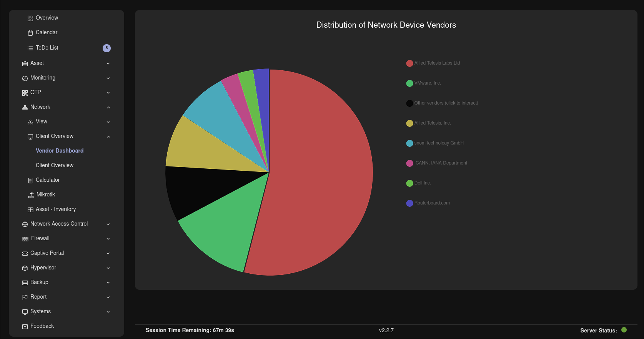Click the Calendar icon in sidebar
Image resolution: width=644 pixels, height=339 pixels.
(30, 33)
